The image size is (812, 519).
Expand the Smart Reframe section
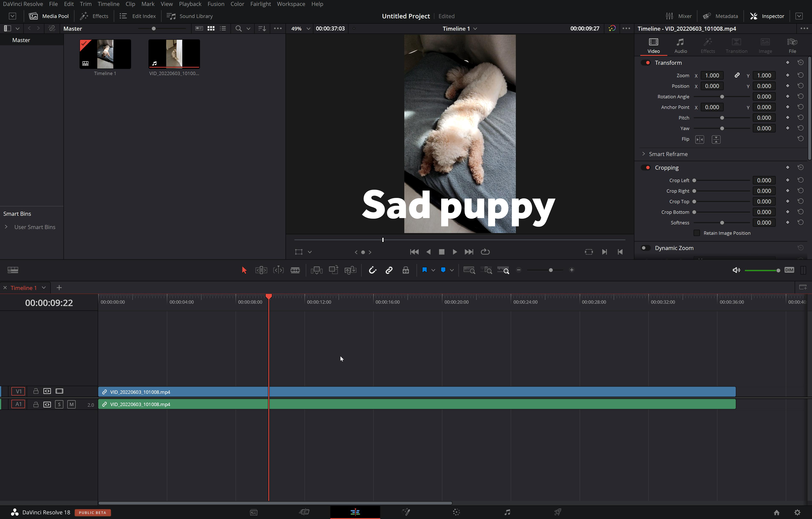(x=644, y=154)
